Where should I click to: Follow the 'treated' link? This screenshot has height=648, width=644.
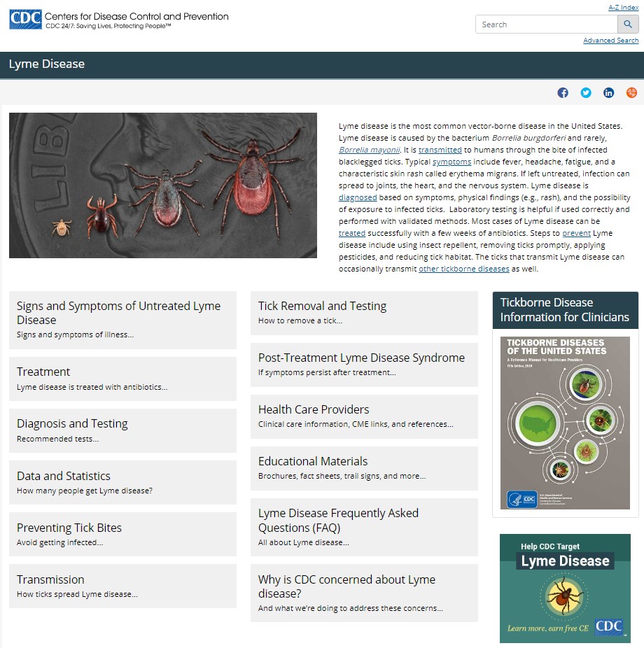(352, 233)
